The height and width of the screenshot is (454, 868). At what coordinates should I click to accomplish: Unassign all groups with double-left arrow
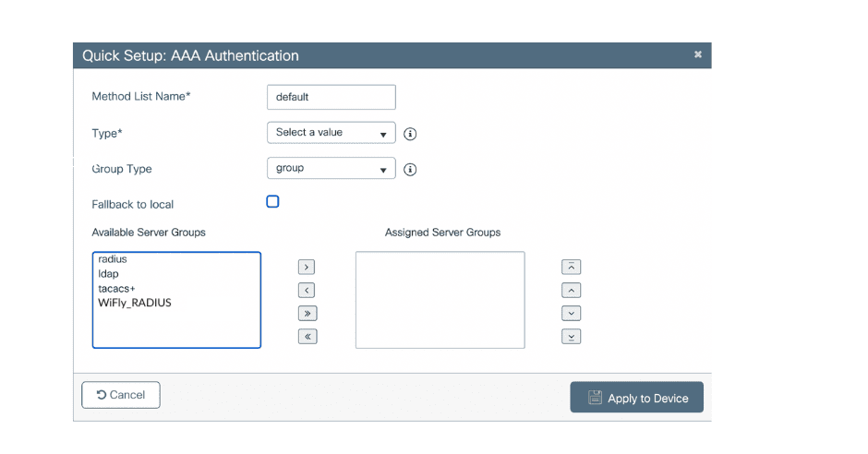[307, 337]
